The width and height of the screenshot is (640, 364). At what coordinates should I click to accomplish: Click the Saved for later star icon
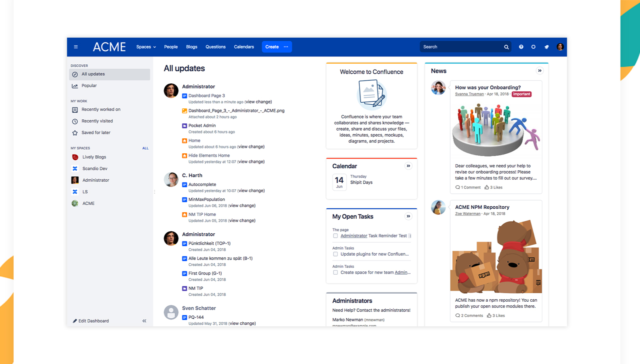pos(75,133)
